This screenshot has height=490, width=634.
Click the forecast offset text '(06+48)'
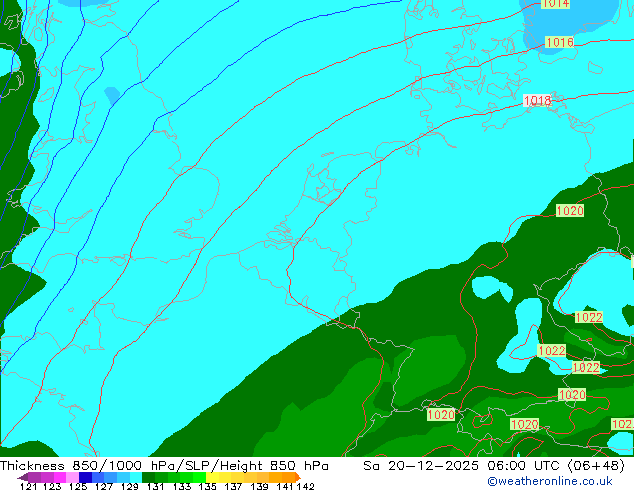[596, 466]
